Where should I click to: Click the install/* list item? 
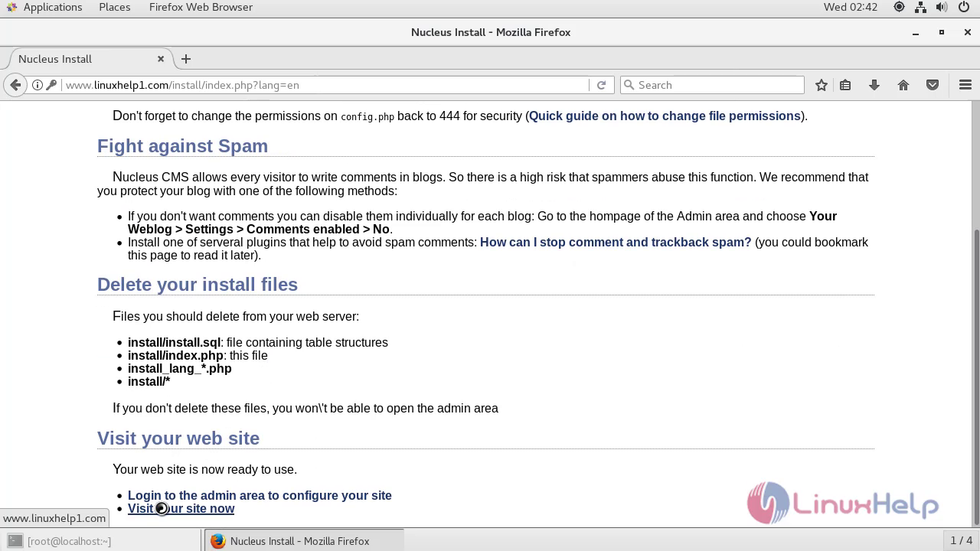coord(149,382)
